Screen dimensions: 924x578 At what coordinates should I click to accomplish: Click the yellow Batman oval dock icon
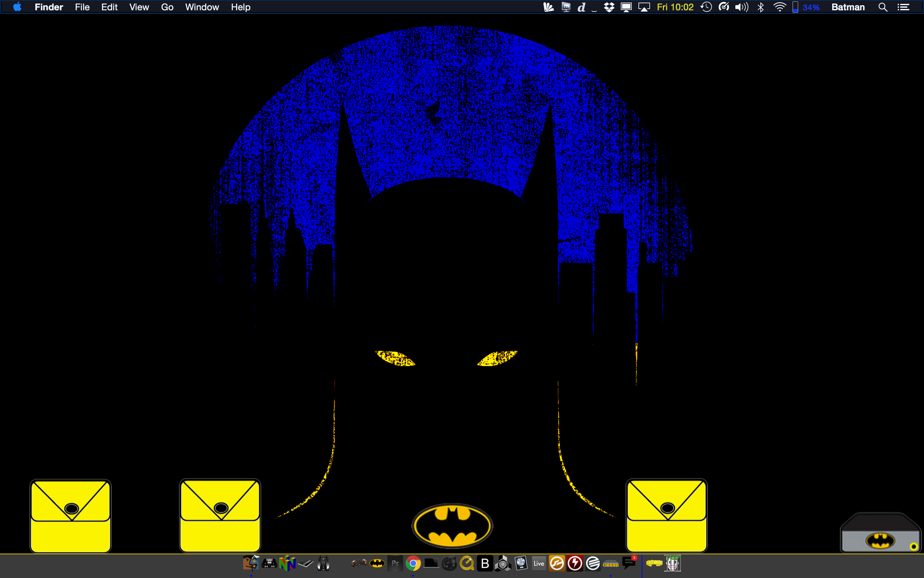point(377,563)
